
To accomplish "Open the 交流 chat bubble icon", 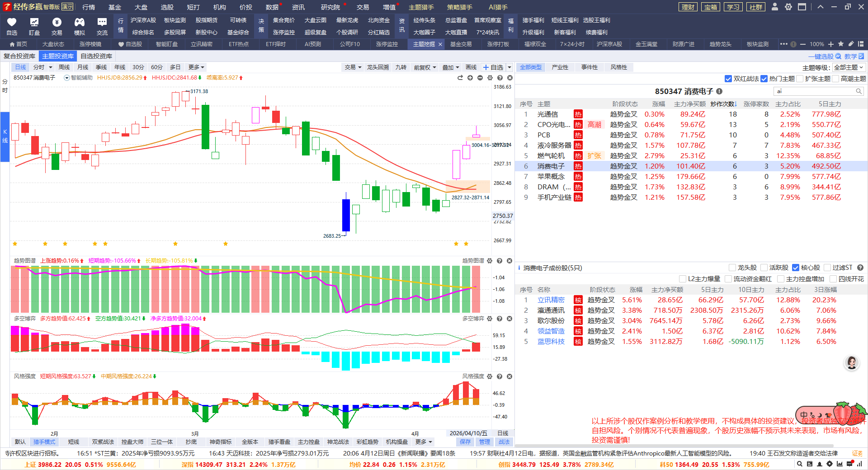I will (102, 23).
